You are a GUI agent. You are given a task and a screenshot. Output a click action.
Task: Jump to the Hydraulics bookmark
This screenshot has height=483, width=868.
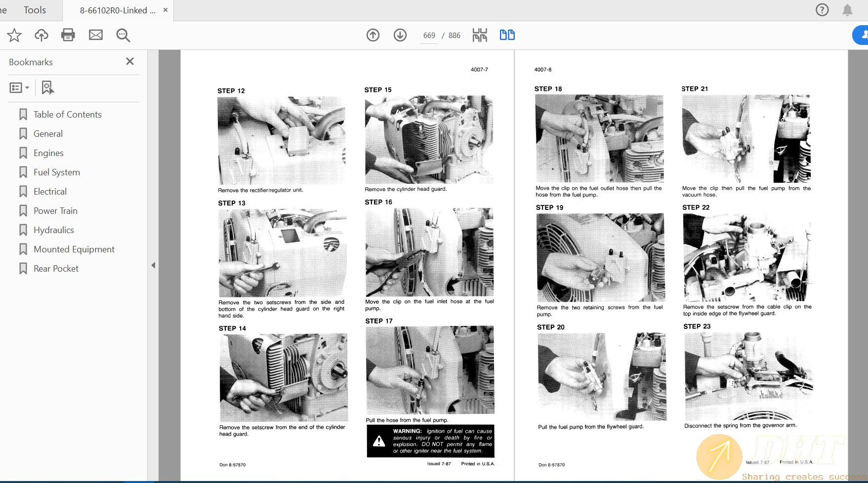point(53,230)
